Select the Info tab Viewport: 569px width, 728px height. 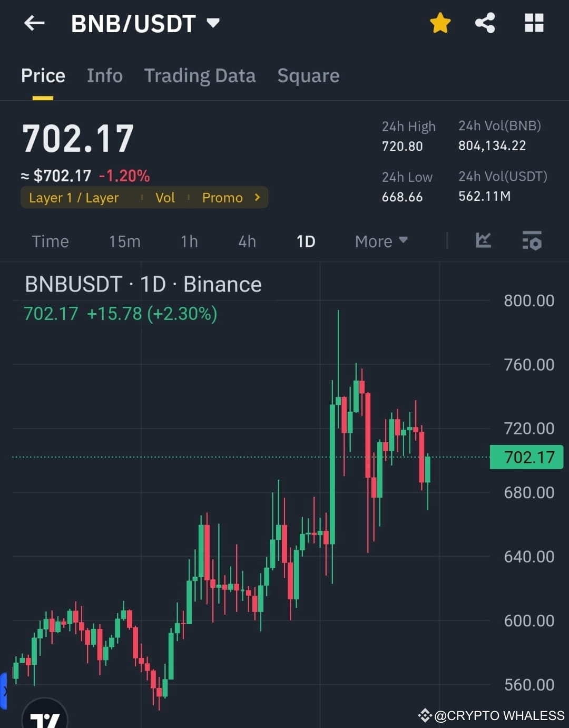pyautogui.click(x=104, y=76)
